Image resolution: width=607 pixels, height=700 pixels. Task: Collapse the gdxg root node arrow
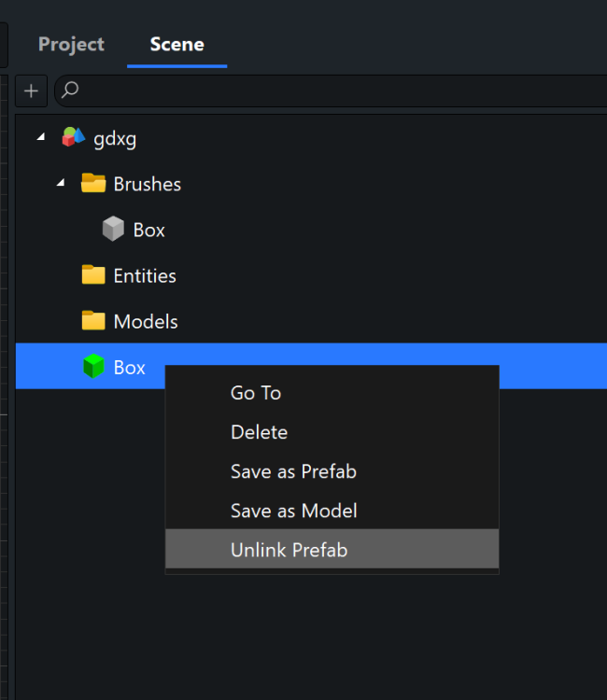coord(40,138)
